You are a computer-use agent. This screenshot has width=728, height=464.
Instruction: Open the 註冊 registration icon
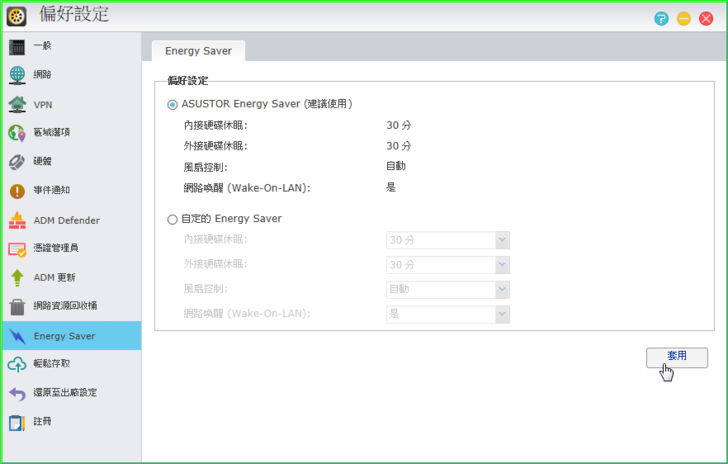pyautogui.click(x=17, y=422)
